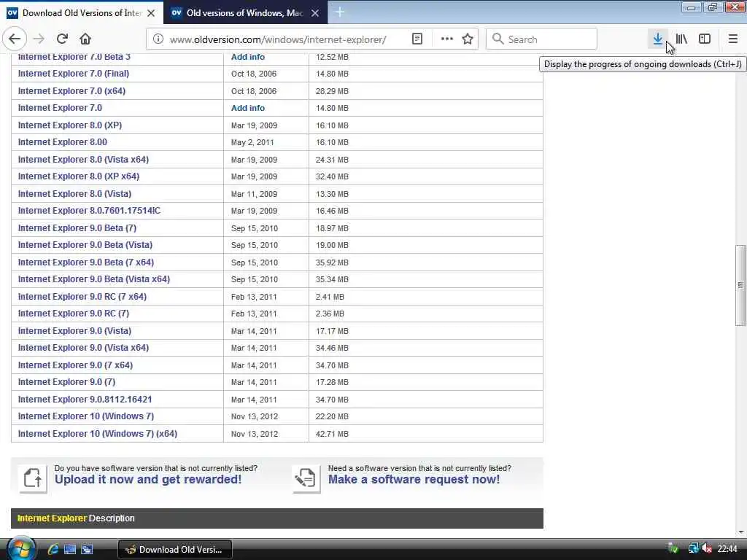Open a new tab with plus button
Screen dimensions: 747x560
(x=340, y=12)
